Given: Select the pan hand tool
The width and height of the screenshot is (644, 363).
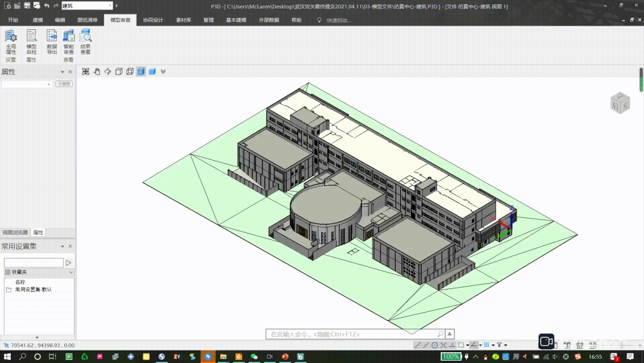Looking at the screenshot, I should 97,72.
